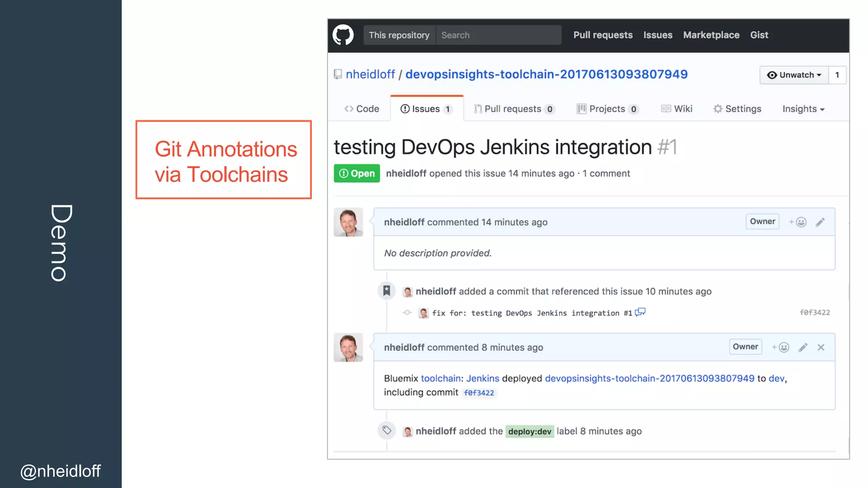Click the Owner badge on first comment
Screen dimensions: 868x488
pyautogui.click(x=762, y=221)
